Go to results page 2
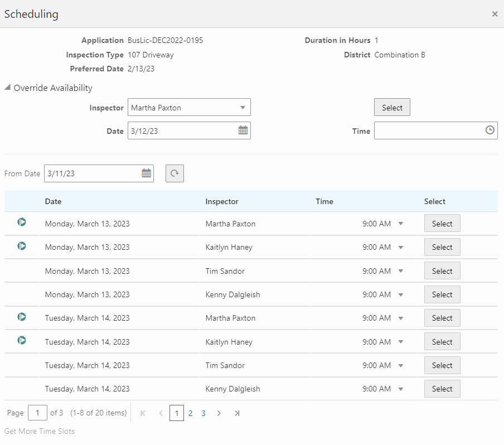The width and height of the screenshot is (504, 445). (191, 413)
